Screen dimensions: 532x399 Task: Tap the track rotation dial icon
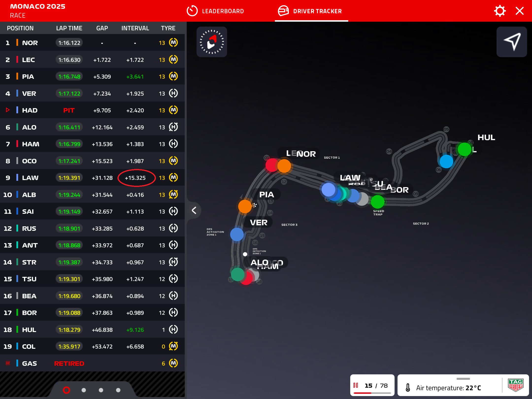coord(212,42)
